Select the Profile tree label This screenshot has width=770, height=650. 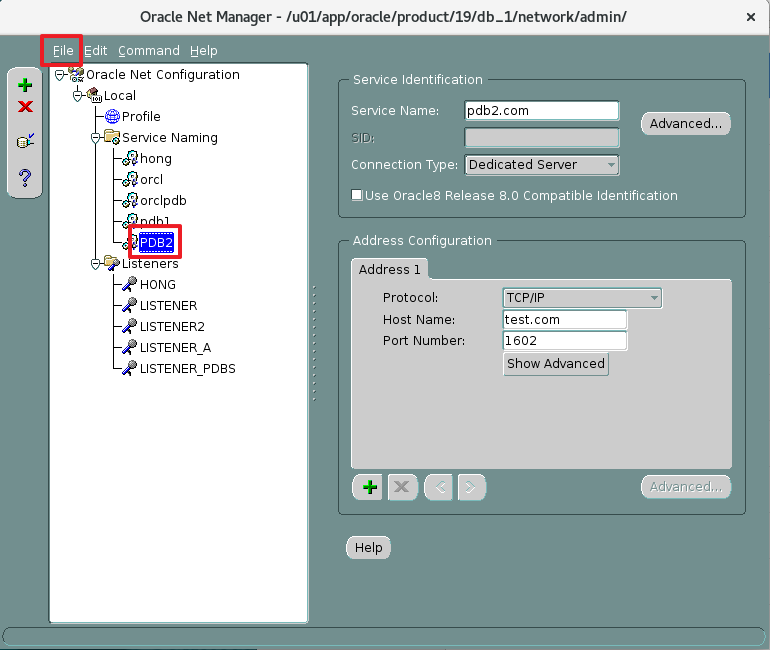pyautogui.click(x=141, y=117)
